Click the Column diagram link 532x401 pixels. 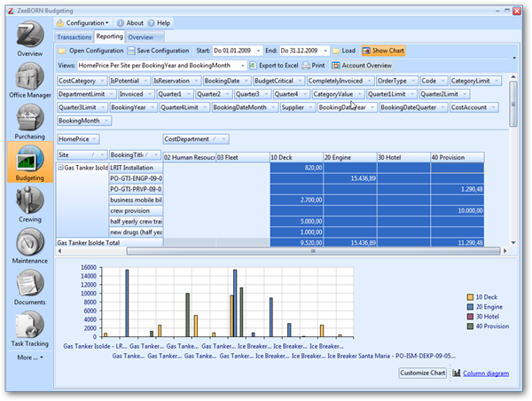coord(485,373)
